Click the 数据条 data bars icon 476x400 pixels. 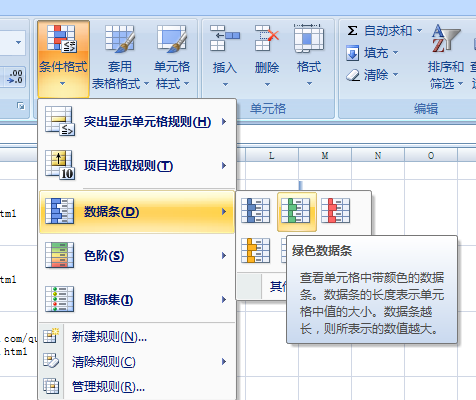[x=60, y=211]
